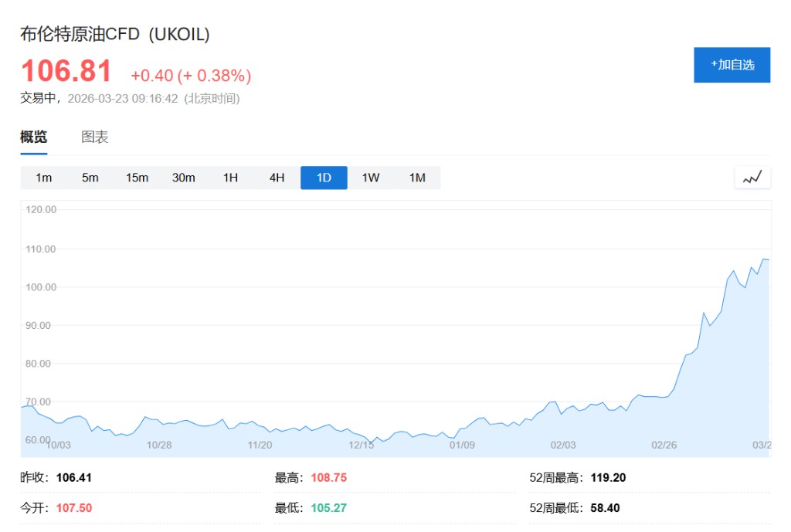Click the 今开 value 107.50
Image resolution: width=791 pixels, height=532 pixels.
pyautogui.click(x=74, y=508)
